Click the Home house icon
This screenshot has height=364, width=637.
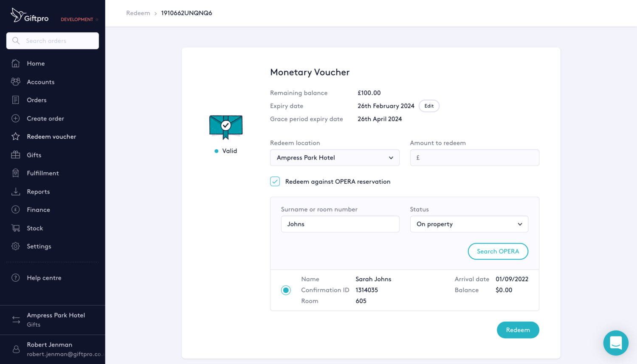(x=16, y=63)
